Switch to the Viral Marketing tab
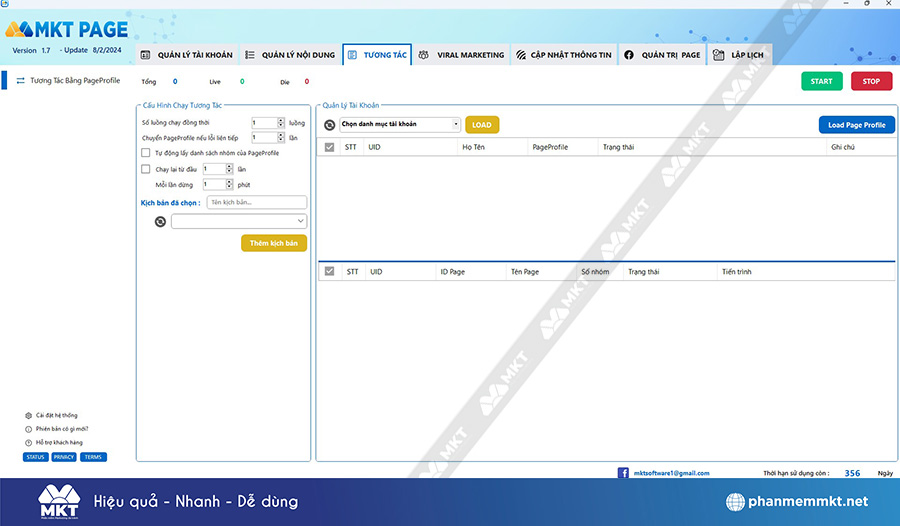 [x=462, y=55]
